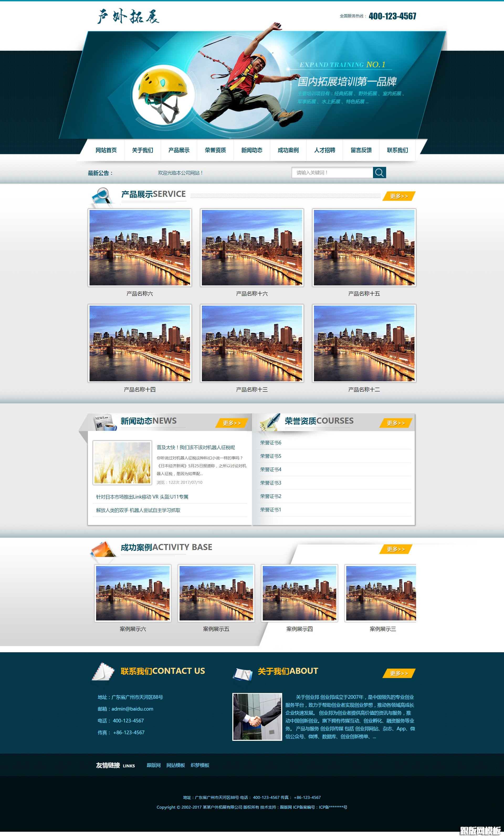This screenshot has width=504, height=837.
Task: Click 更多>> button in the news section
Action: tap(232, 423)
